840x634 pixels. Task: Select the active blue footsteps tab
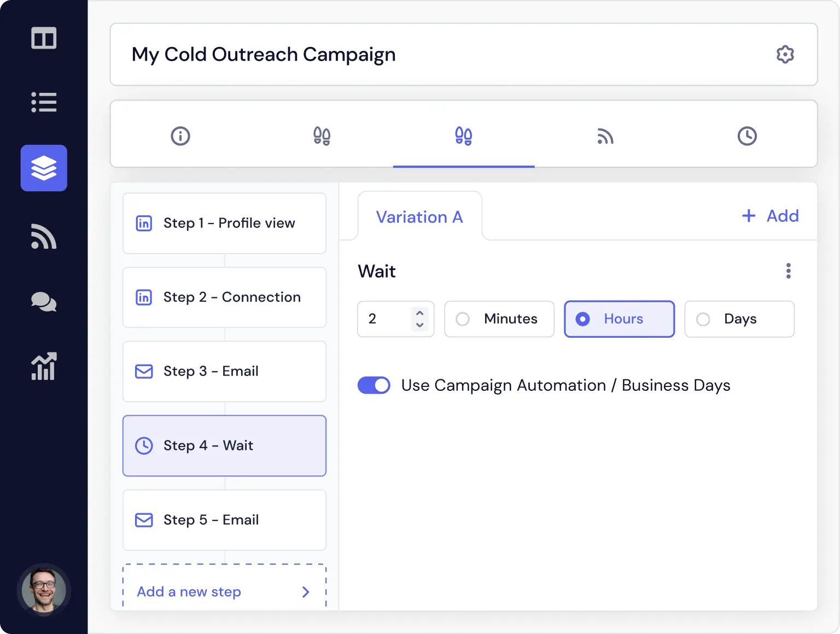click(x=464, y=136)
